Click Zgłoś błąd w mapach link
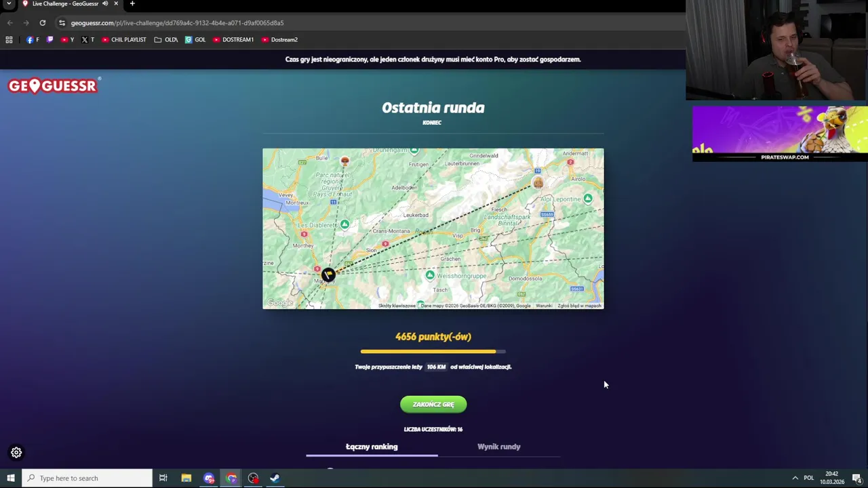Image resolution: width=868 pixels, height=488 pixels. (x=580, y=306)
